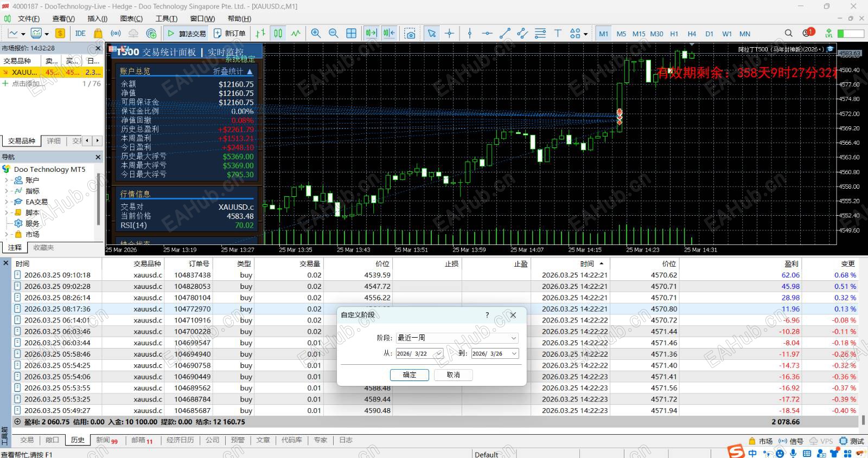
Task: Click the dollar sign toolbar icon
Action: pos(60,34)
